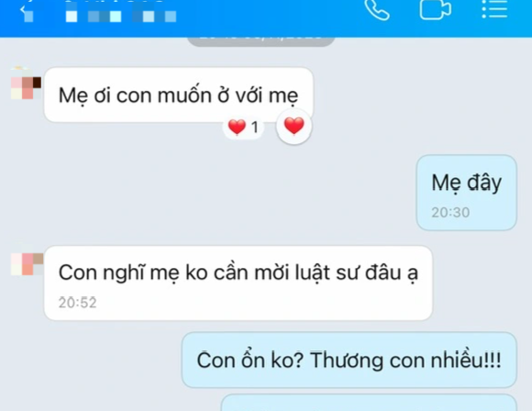This screenshot has width=532, height=411.
Task: Select message "Con nghĩ mẹ ko cần mời luật sư đâu ạ"
Action: 238,283
